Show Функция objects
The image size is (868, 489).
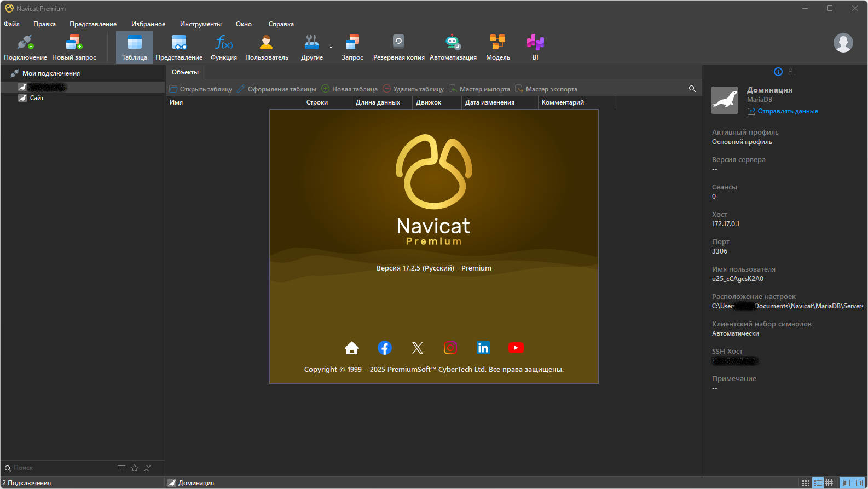click(x=224, y=47)
